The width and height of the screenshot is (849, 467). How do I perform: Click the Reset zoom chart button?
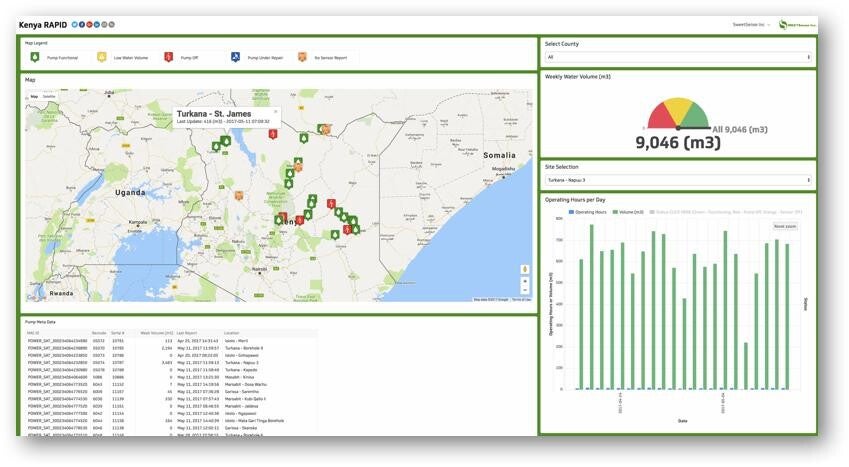tap(785, 226)
